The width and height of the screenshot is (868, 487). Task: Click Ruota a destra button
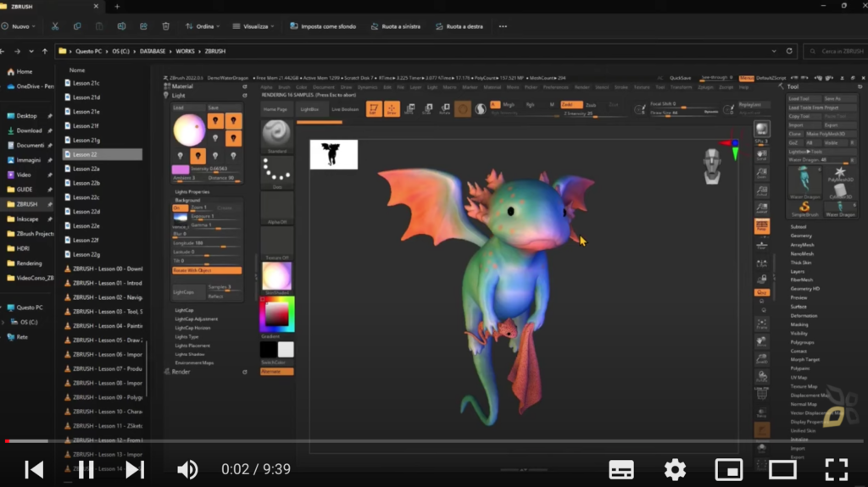click(459, 26)
